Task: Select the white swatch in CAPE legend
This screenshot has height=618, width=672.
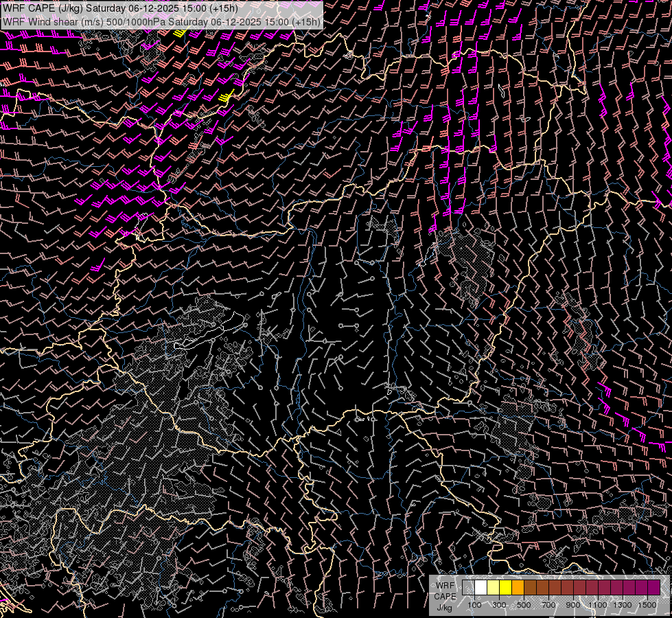Action: coord(481,588)
